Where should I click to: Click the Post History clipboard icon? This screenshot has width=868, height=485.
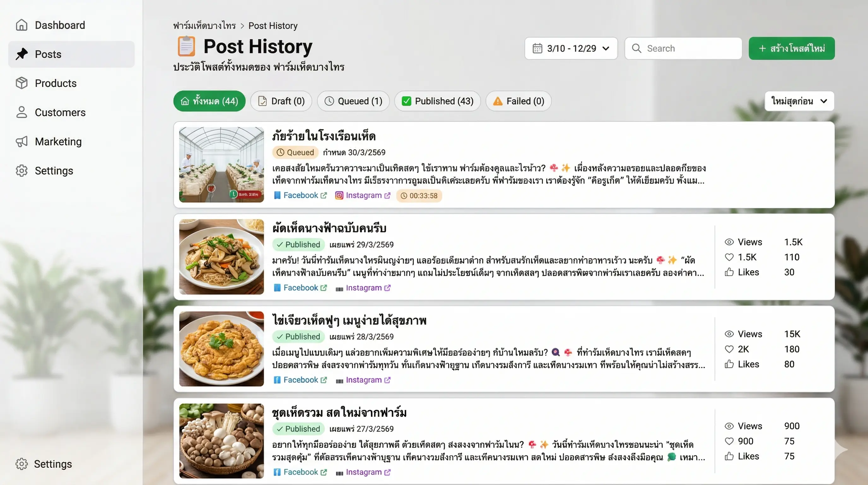[186, 46]
